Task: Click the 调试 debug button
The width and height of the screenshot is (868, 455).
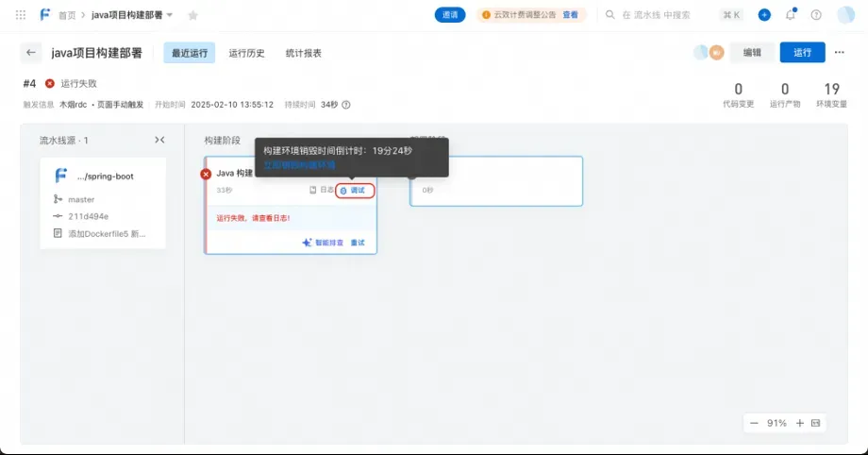Action: [x=355, y=190]
